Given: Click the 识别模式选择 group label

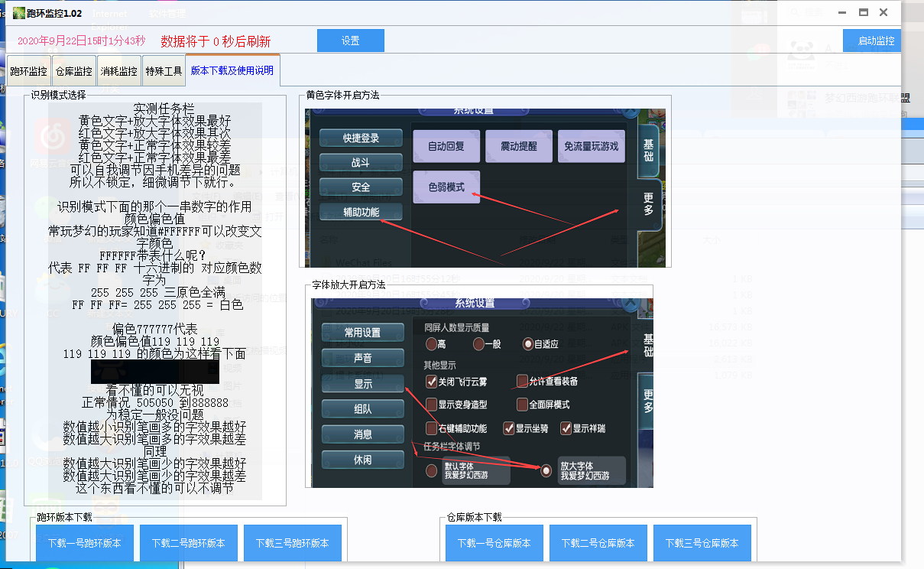Looking at the screenshot, I should point(59,96).
